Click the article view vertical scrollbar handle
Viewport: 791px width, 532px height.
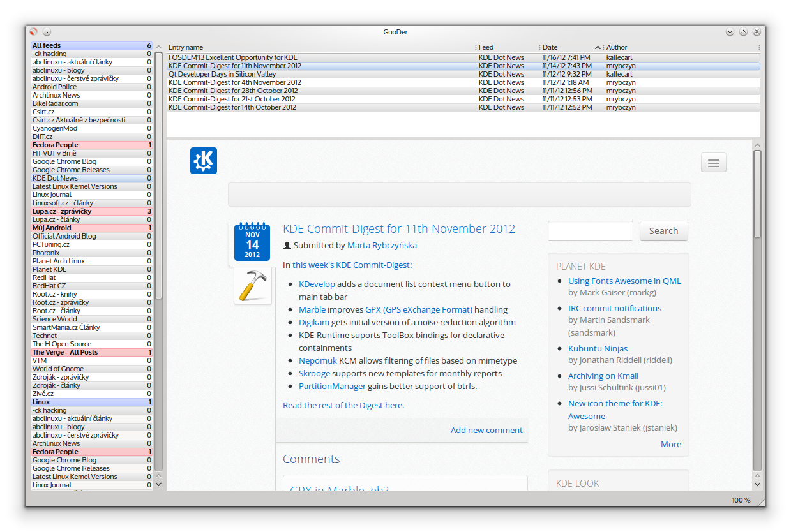[x=757, y=194]
